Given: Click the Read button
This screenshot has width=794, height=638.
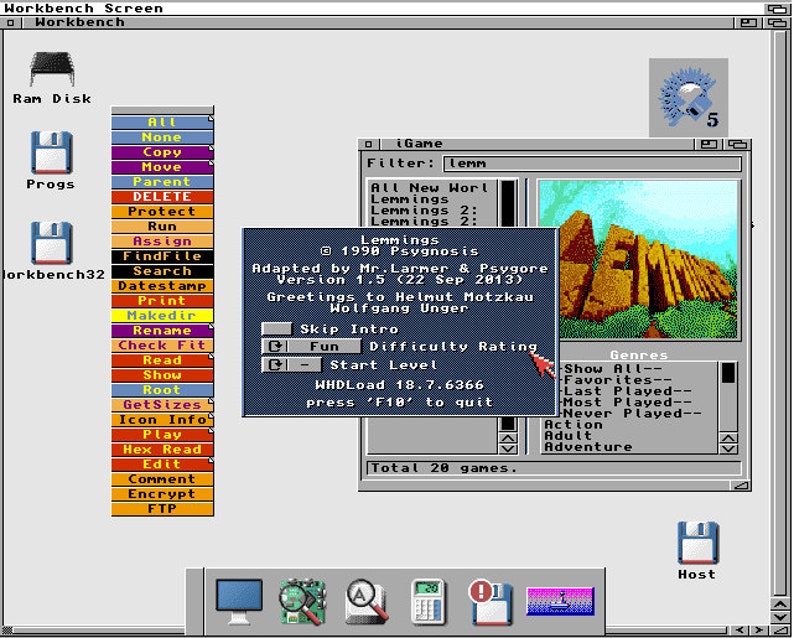Looking at the screenshot, I should coord(162,360).
